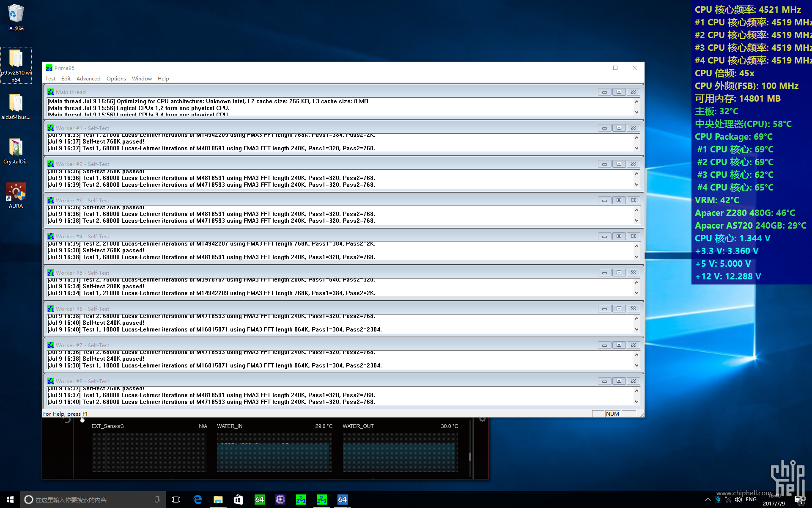Open the Help menu in Prime95

coord(163,79)
